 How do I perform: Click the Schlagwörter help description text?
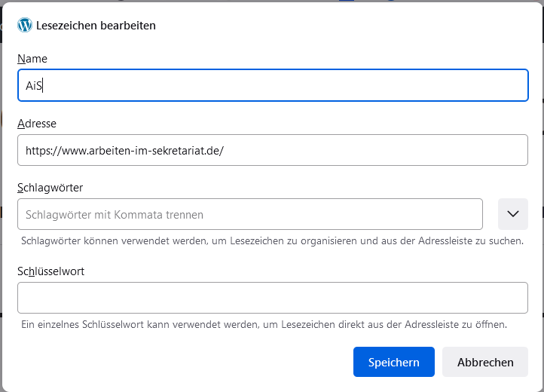point(272,240)
